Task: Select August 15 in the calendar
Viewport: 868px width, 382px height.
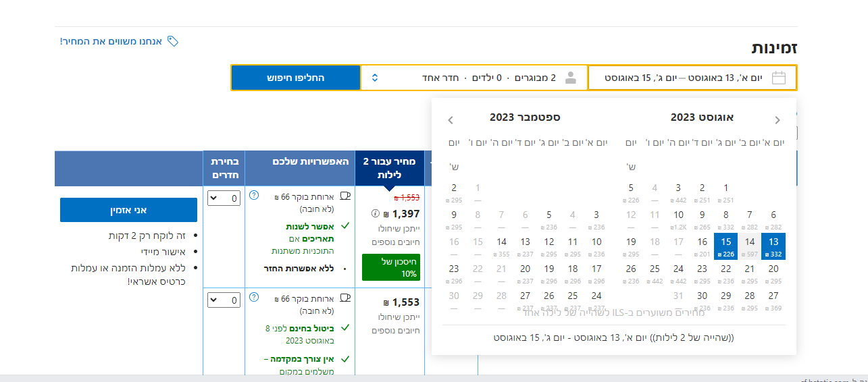Action: 726,246
